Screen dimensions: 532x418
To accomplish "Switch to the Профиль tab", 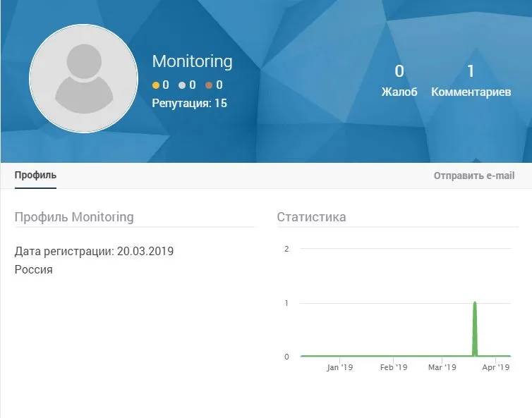I will click(x=35, y=176).
